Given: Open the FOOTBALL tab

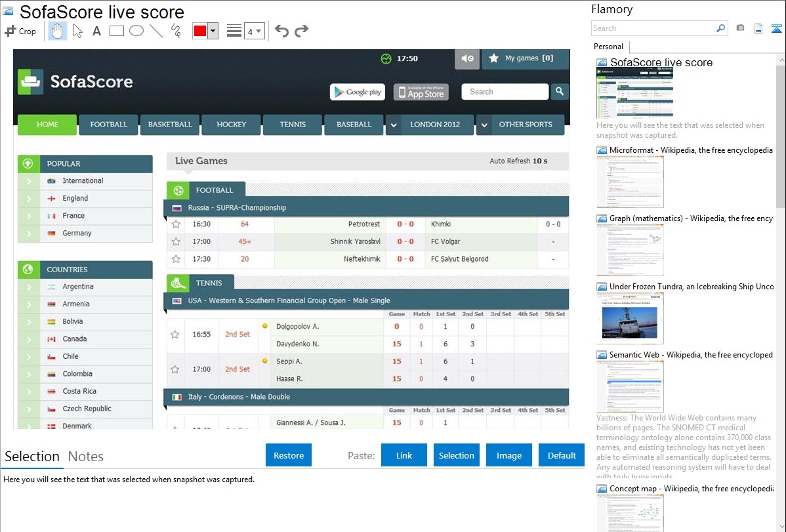Looking at the screenshot, I should click(x=108, y=125).
